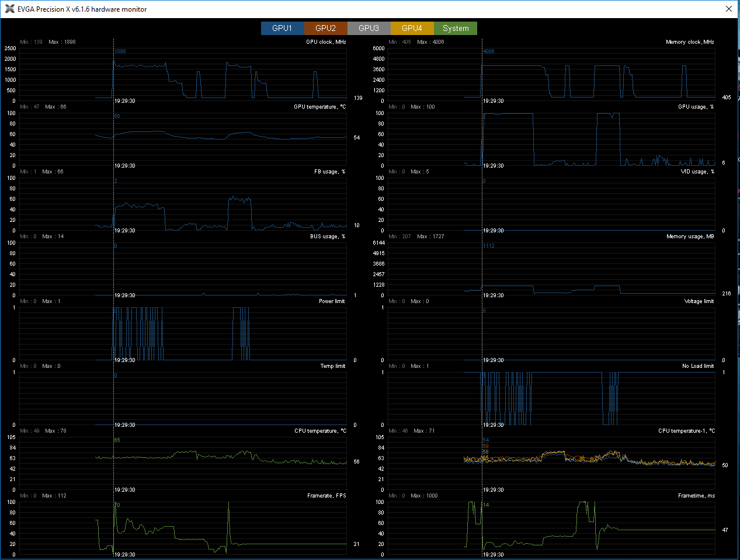Click the FB usage, % graph label
740x560 pixels.
tap(330, 172)
